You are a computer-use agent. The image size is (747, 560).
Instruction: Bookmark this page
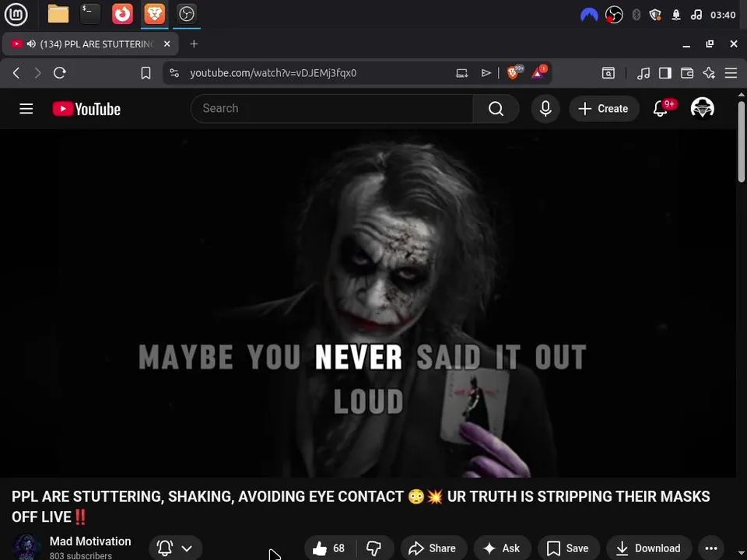pyautogui.click(x=146, y=73)
